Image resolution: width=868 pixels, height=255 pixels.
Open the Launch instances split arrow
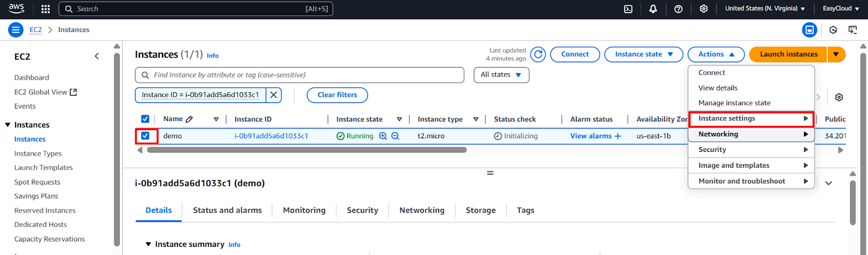[x=836, y=54]
